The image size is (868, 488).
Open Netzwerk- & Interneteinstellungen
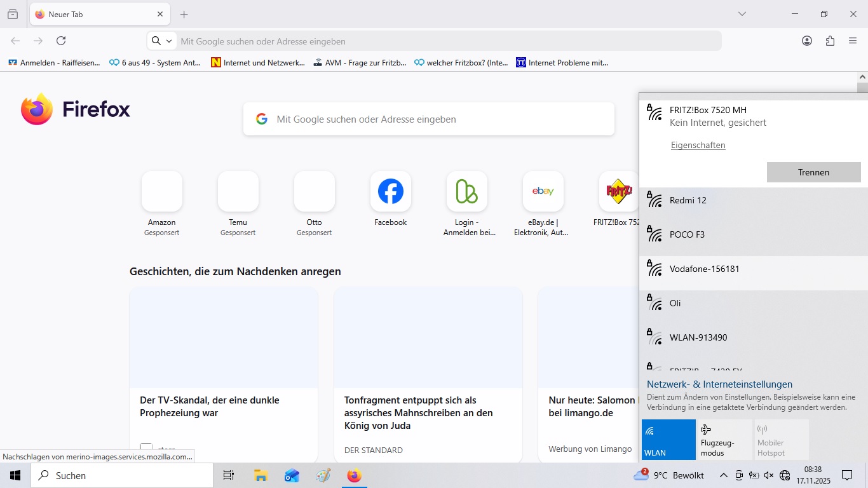(x=719, y=384)
